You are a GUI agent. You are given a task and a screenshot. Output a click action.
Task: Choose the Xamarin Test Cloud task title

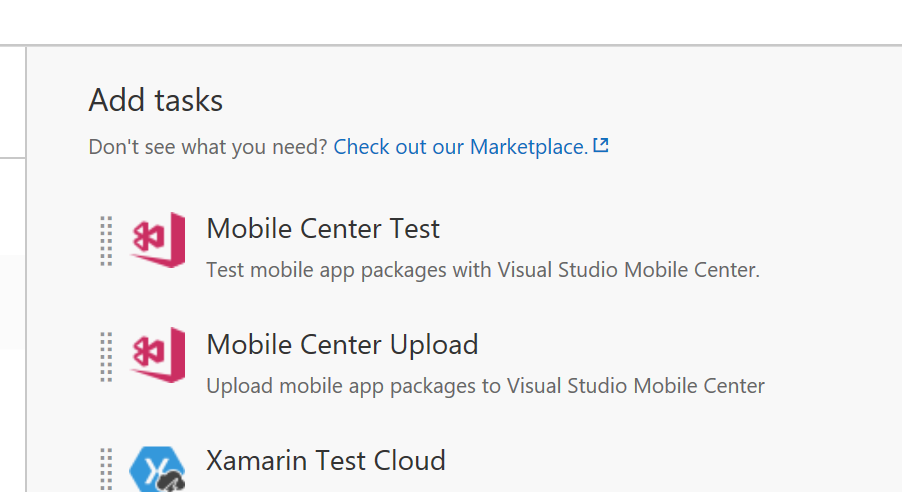326,461
